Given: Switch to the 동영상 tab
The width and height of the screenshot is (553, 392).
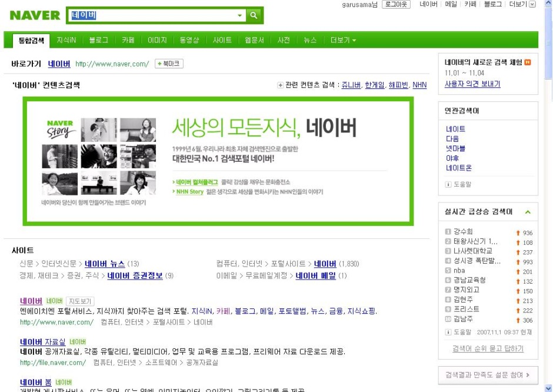Looking at the screenshot, I should (189, 40).
